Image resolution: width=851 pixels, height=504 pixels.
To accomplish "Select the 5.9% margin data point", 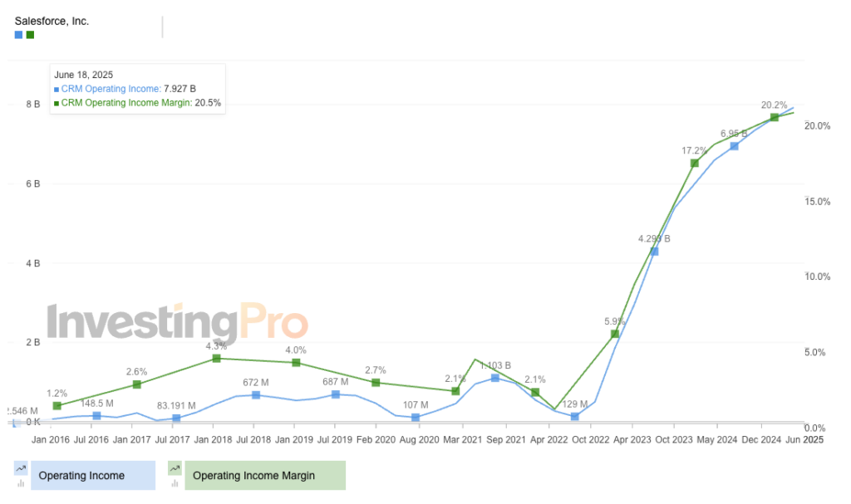I will (615, 334).
